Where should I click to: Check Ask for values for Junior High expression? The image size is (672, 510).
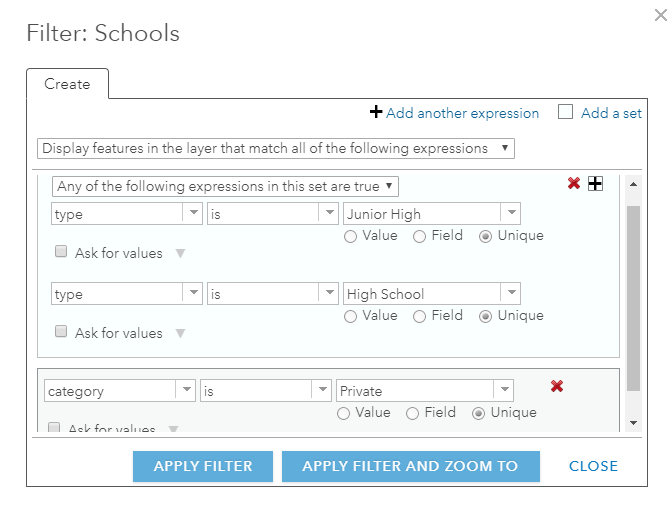pyautogui.click(x=61, y=253)
